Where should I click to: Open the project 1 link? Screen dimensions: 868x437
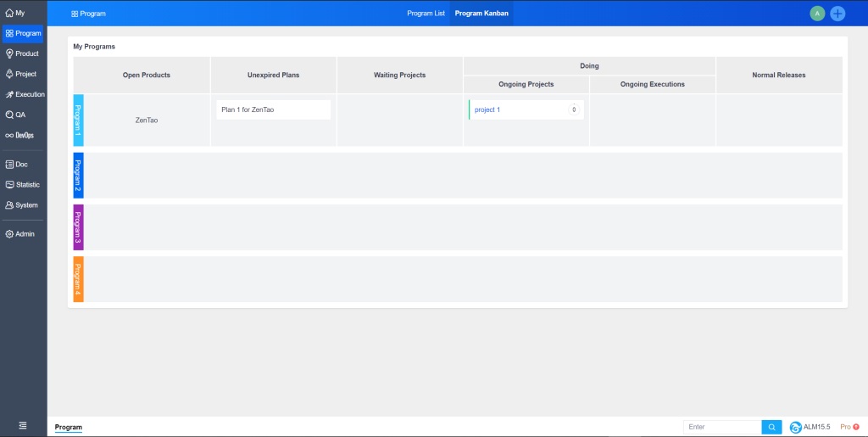tap(487, 110)
